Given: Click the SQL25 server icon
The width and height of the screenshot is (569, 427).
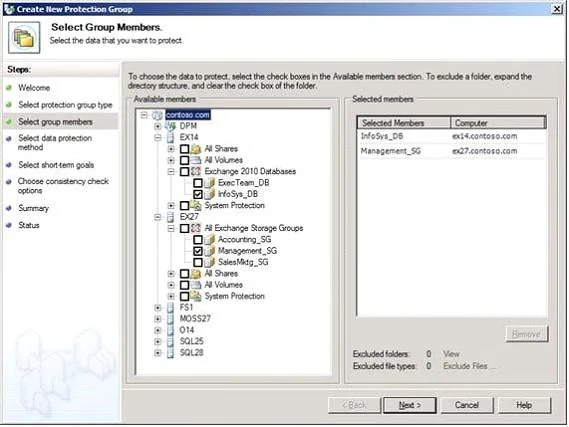Looking at the screenshot, I should pos(170,341).
